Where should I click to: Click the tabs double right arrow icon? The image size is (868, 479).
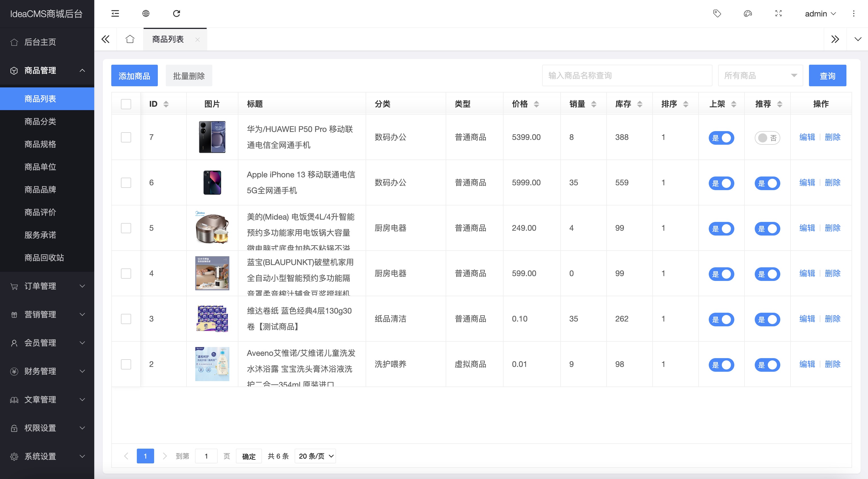[835, 39]
